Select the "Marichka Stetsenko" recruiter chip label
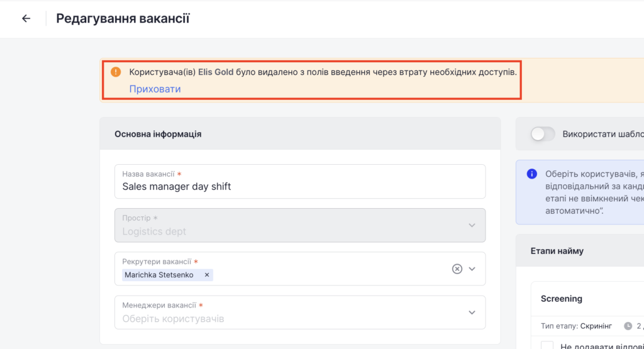 tap(159, 275)
